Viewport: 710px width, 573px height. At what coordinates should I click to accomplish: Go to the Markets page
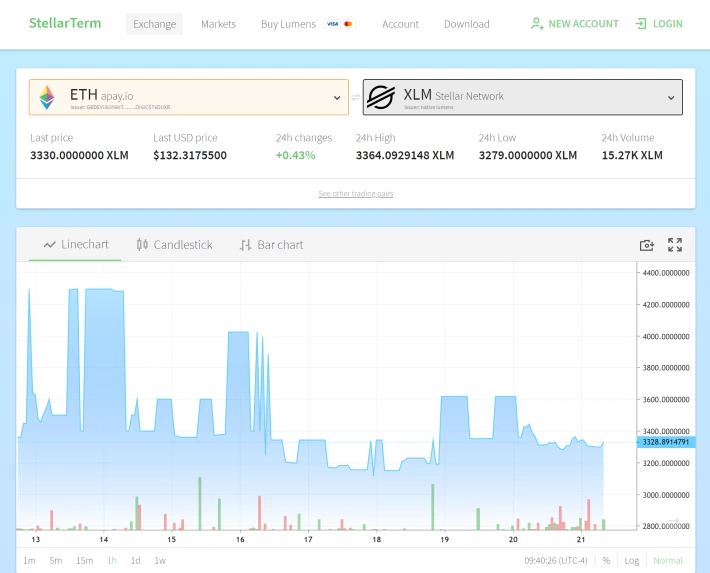point(218,24)
